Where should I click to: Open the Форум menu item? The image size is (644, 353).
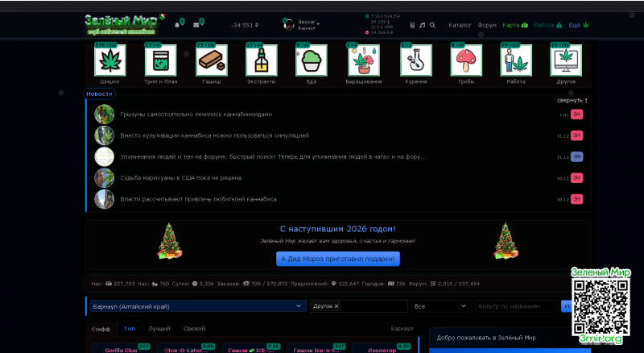(486, 25)
